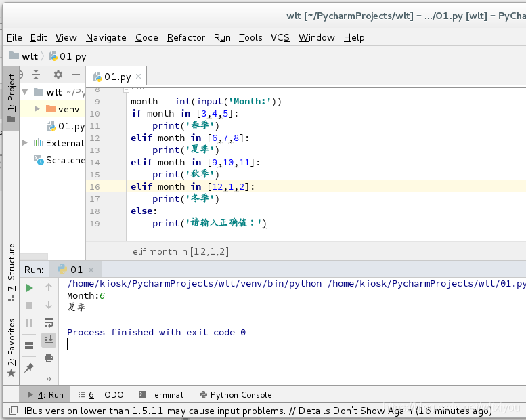Open the Navigate menu

pyautogui.click(x=106, y=37)
